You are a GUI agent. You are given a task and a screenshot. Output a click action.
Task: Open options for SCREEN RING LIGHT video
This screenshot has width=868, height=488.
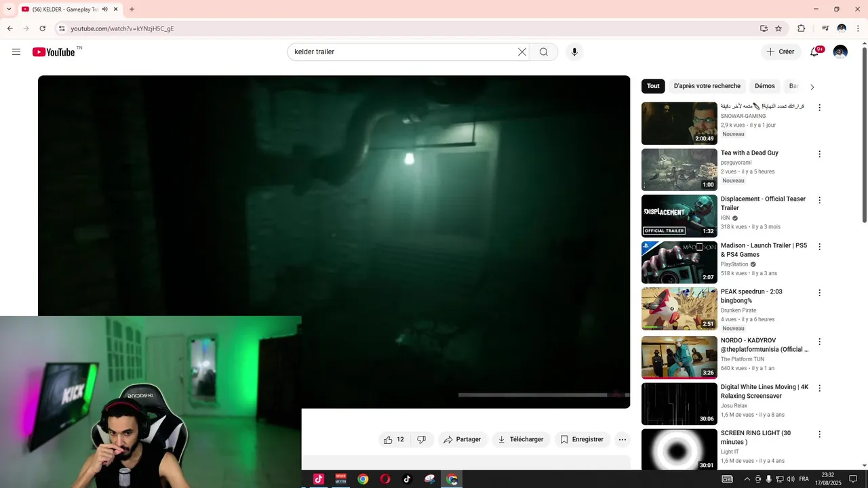(x=819, y=434)
